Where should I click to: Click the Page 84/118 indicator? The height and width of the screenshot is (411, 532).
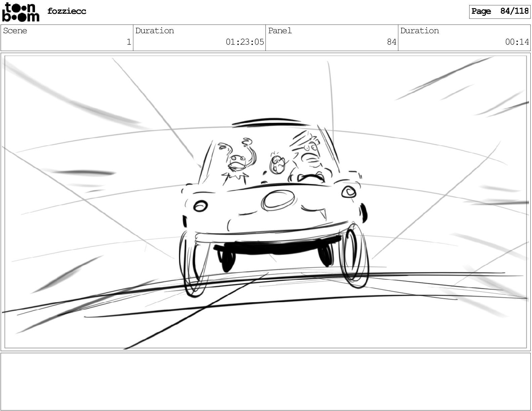click(500, 11)
